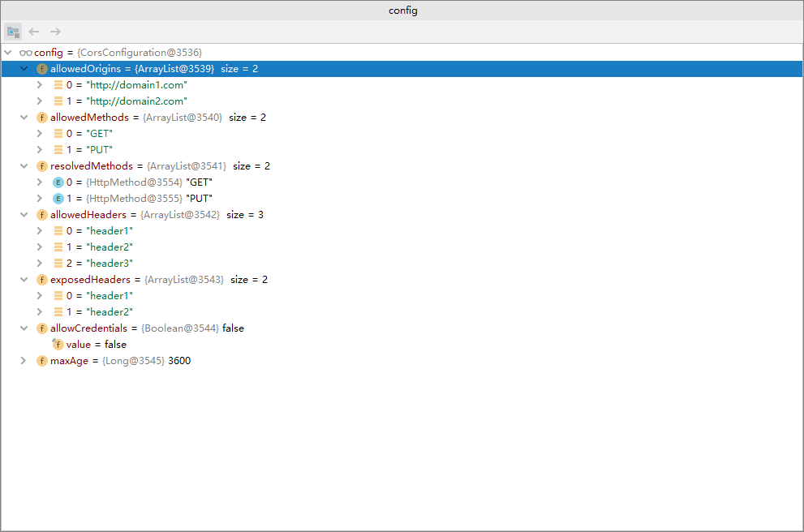Click the field icon next to allowedMethods
The image size is (804, 532).
42,118
